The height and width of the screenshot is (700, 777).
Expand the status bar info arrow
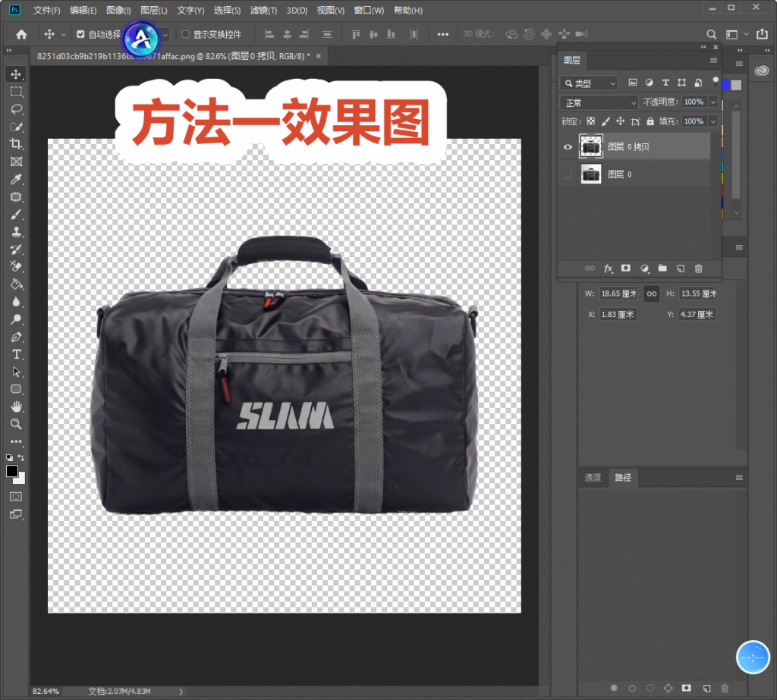[181, 692]
